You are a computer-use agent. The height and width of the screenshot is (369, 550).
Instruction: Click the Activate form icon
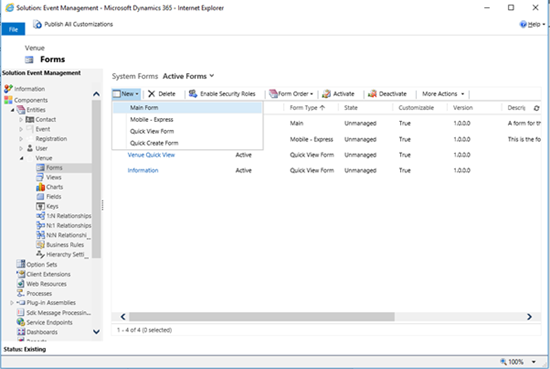click(x=326, y=94)
